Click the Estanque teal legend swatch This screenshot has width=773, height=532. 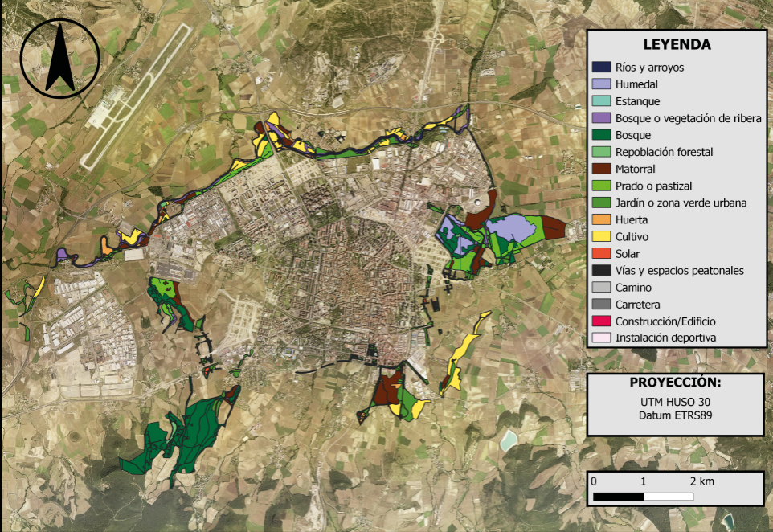601,101
